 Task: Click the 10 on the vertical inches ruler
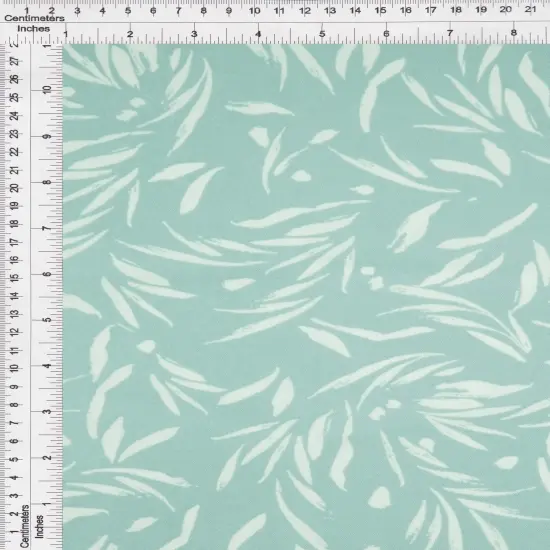[47, 90]
